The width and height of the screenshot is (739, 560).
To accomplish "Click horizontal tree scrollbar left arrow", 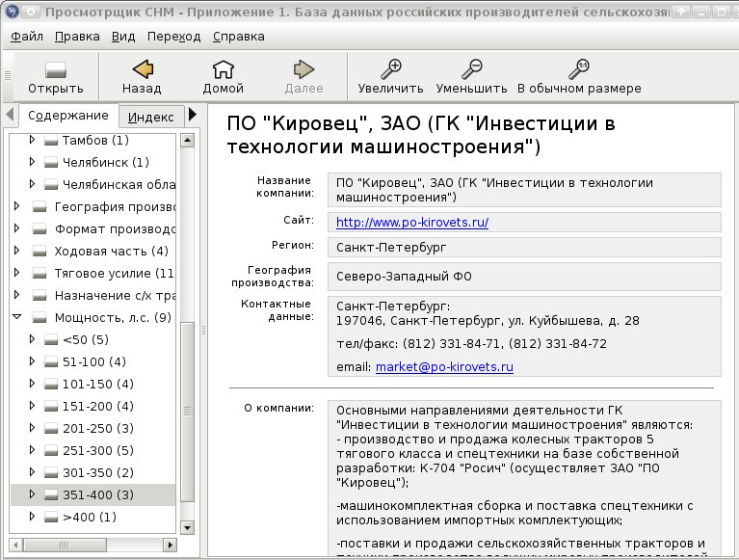I will (15, 545).
